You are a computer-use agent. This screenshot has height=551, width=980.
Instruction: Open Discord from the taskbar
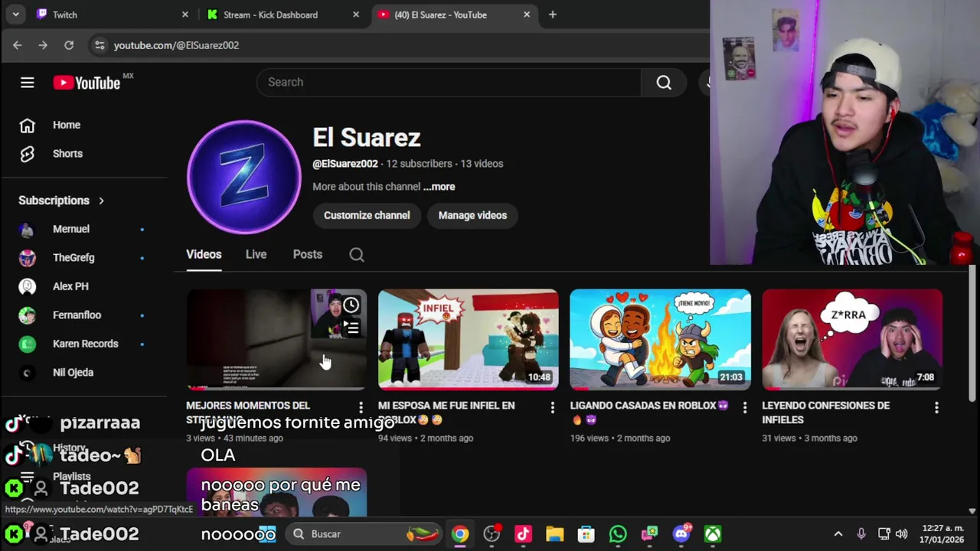pyautogui.click(x=681, y=534)
